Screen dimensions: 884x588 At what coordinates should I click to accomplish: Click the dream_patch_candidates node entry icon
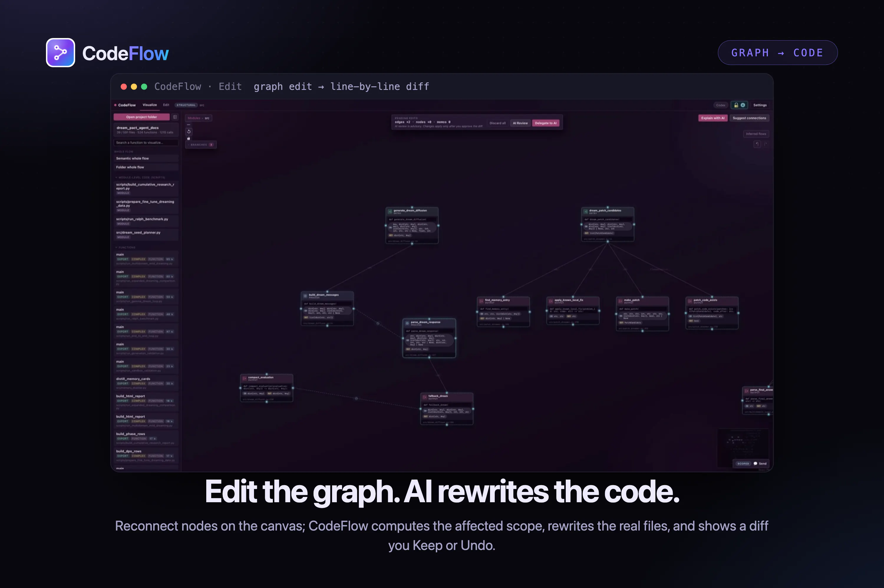click(x=586, y=212)
